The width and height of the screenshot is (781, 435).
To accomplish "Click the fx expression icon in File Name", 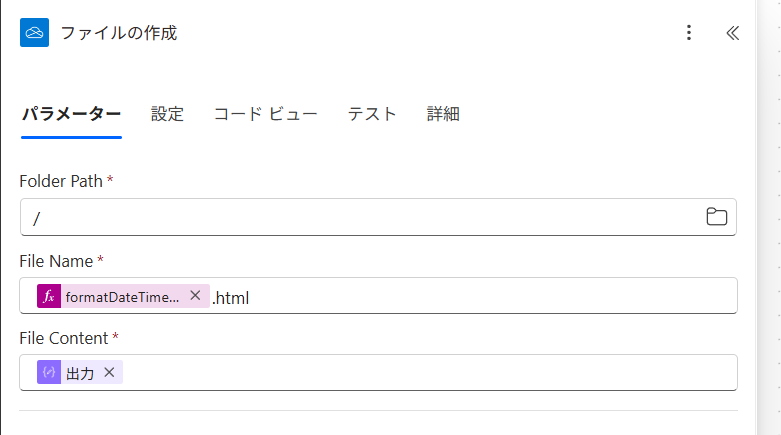I will tap(49, 296).
